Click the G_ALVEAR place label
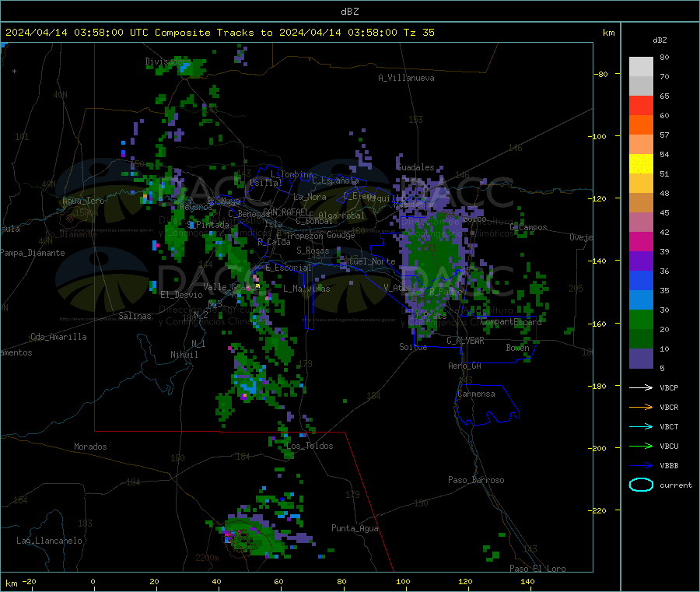 465,341
